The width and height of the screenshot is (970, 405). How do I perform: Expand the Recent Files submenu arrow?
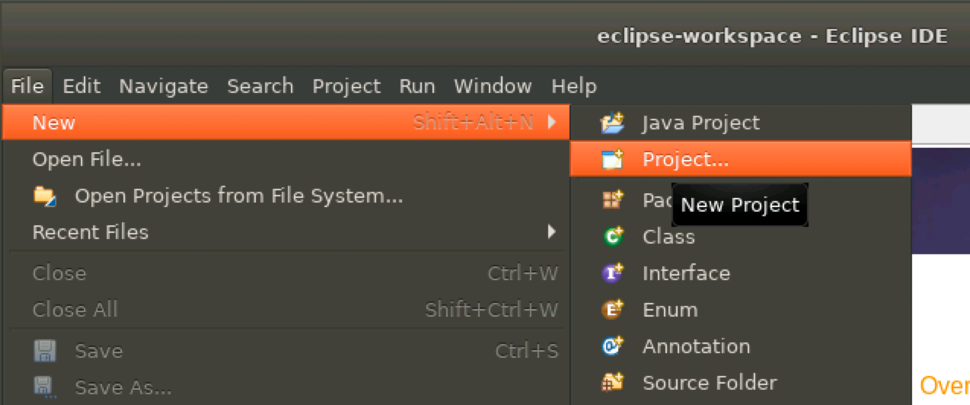[551, 232]
